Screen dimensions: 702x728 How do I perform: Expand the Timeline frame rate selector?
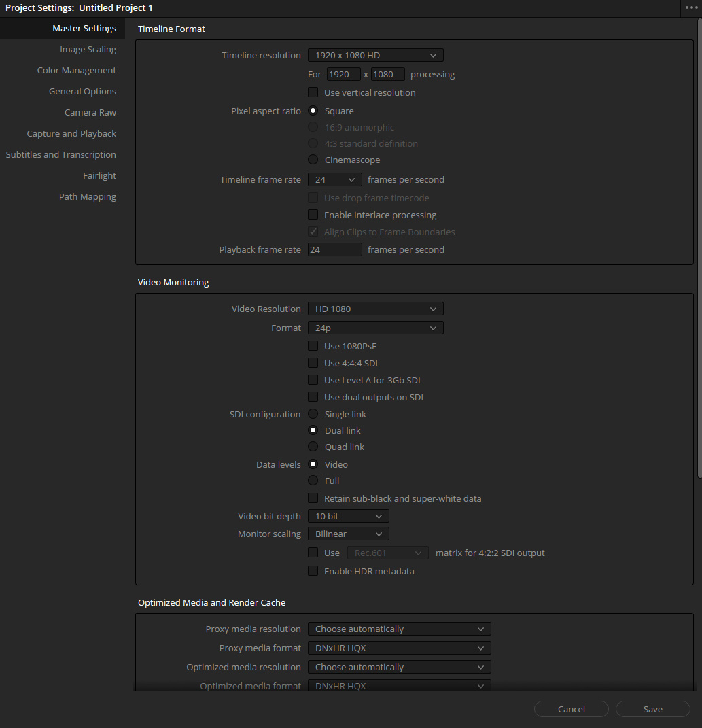(334, 179)
